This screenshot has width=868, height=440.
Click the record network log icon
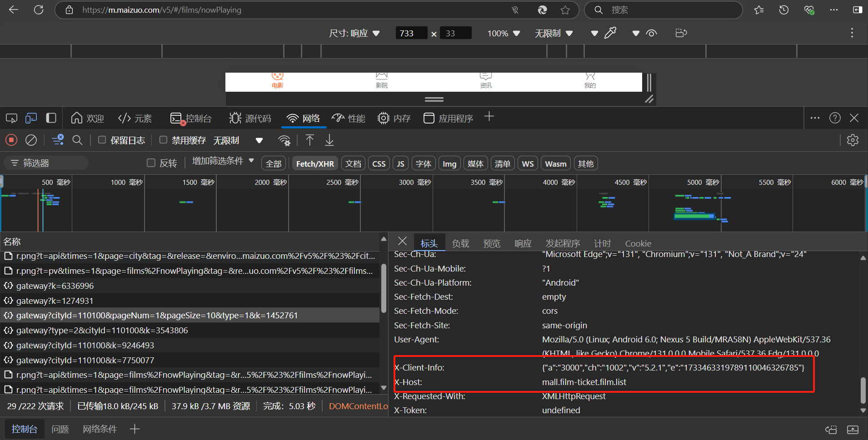click(x=11, y=140)
